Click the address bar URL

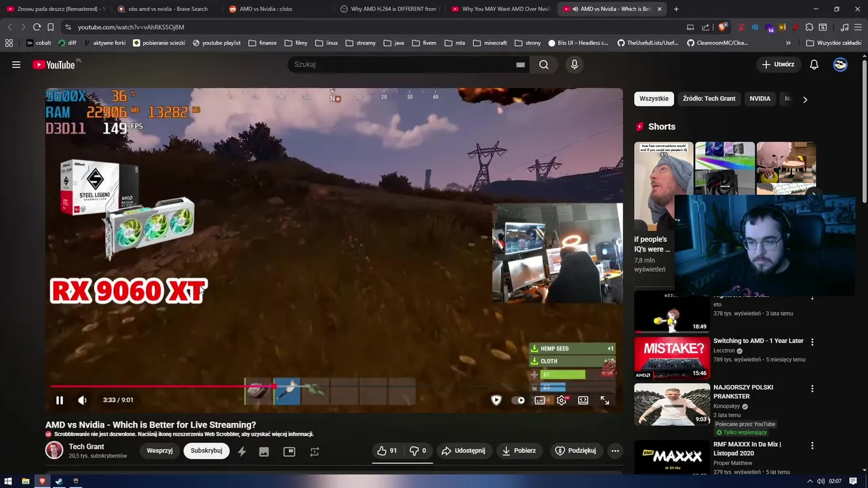point(131,27)
